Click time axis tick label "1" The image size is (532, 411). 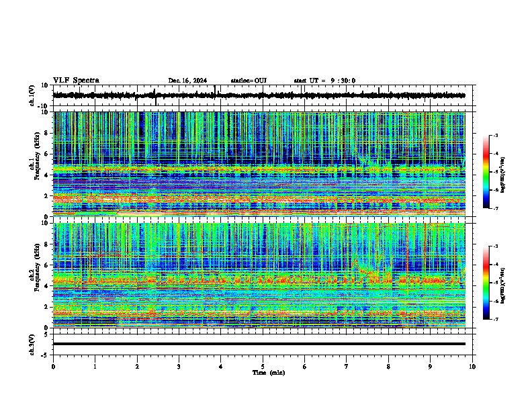pyautogui.click(x=95, y=367)
